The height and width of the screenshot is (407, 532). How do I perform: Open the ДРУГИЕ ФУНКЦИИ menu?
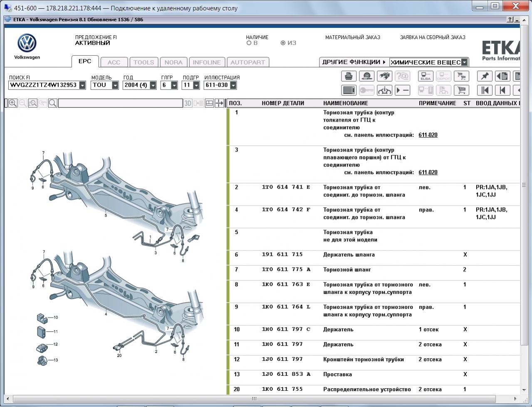point(354,62)
